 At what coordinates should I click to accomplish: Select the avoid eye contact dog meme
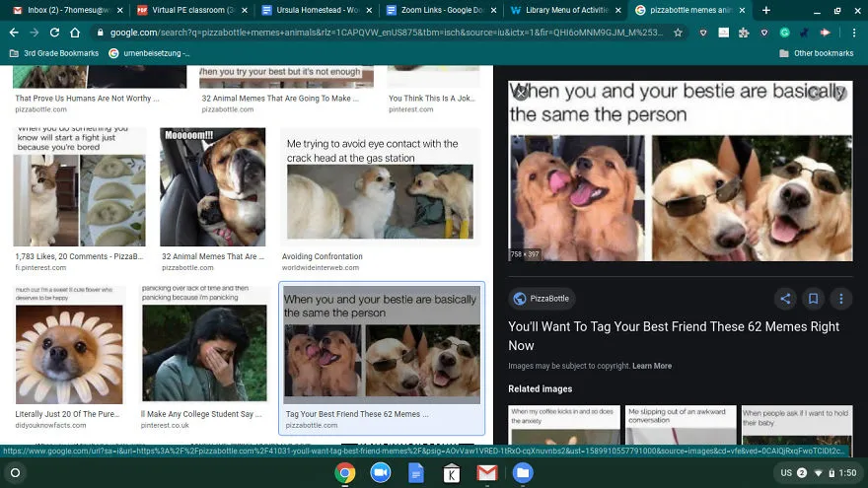(x=381, y=187)
